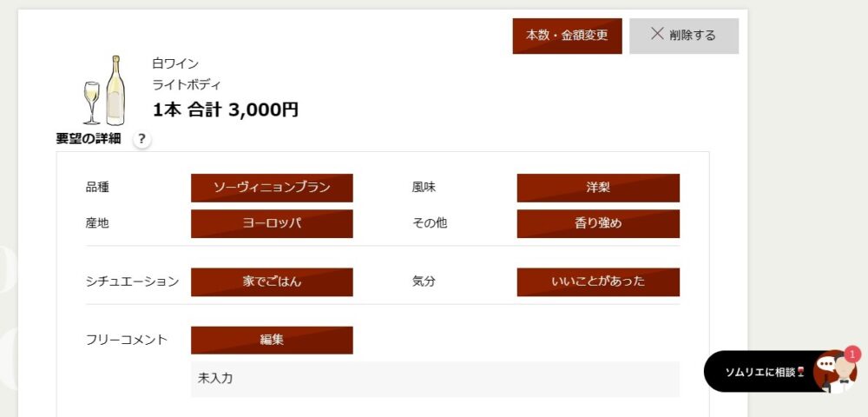This screenshot has height=417, width=868.
Task: Click the red notification badge showing 1
Action: (x=852, y=354)
